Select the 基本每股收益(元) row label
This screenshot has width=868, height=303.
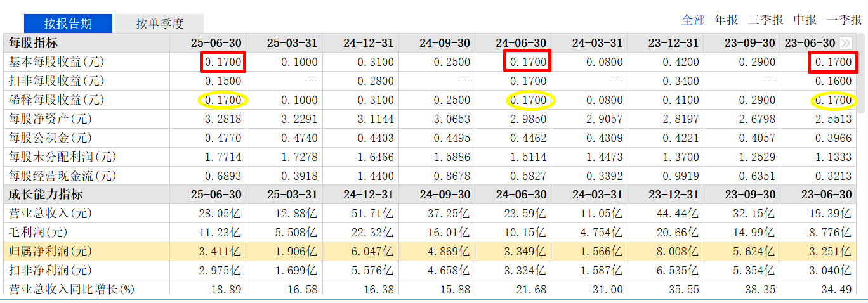(56, 62)
